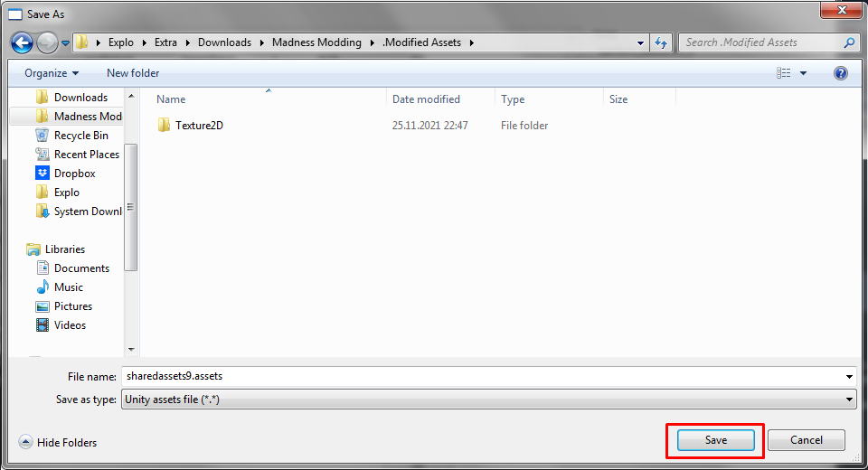Click the search magnifier icon
This screenshot has width=868, height=470.
tap(849, 42)
